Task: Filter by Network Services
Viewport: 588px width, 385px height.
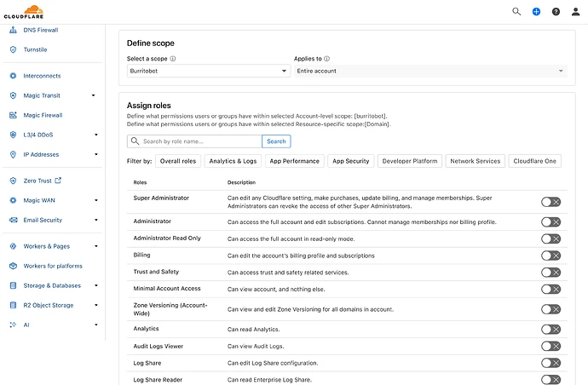Action: tap(476, 161)
